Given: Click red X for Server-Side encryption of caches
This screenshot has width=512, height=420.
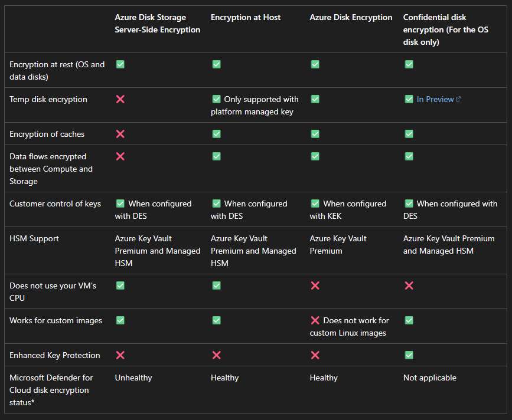Looking at the screenshot, I should point(120,134).
